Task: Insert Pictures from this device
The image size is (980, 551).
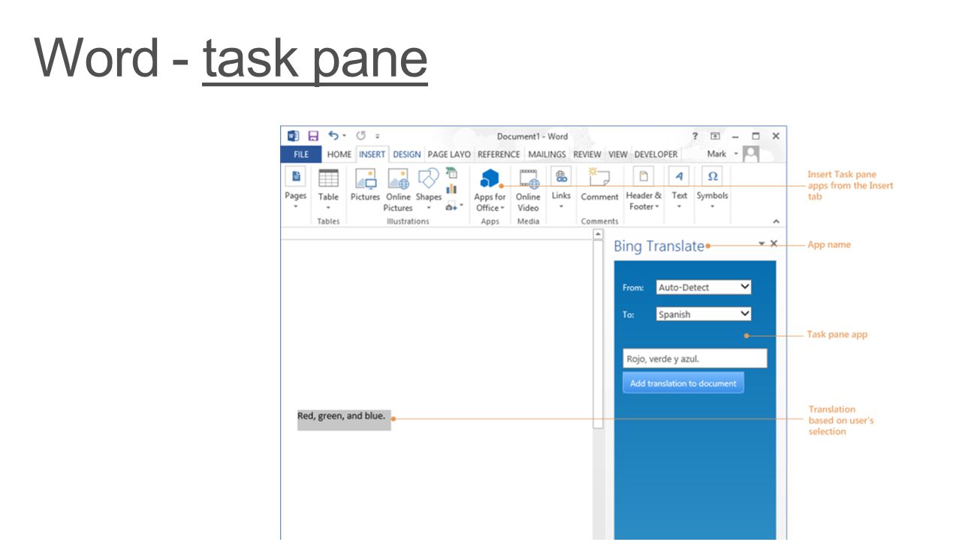Action: [x=365, y=185]
